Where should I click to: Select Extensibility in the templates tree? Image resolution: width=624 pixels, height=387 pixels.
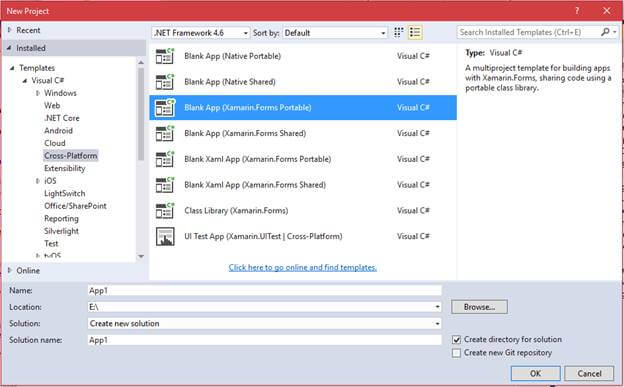tap(65, 168)
